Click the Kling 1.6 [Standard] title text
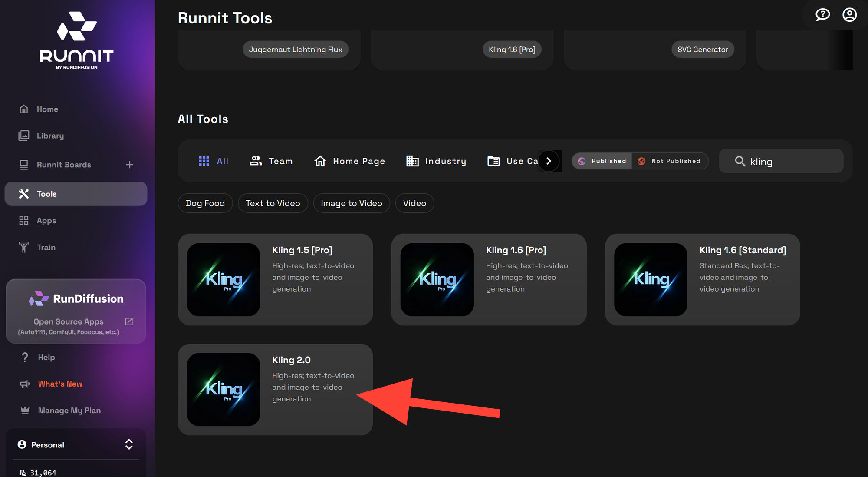Screen dimensions: 868x477 pos(743,250)
